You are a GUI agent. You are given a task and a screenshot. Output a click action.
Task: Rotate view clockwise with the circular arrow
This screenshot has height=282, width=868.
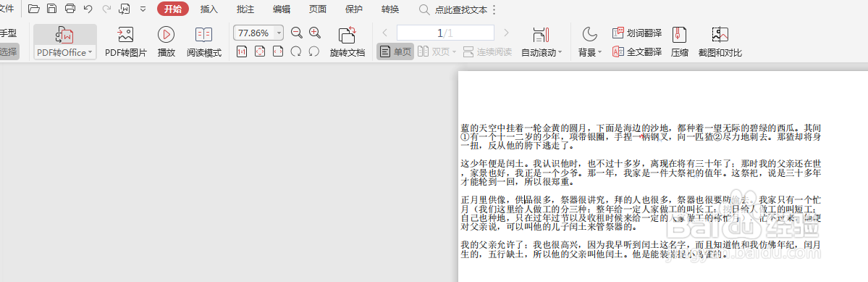coord(296,51)
